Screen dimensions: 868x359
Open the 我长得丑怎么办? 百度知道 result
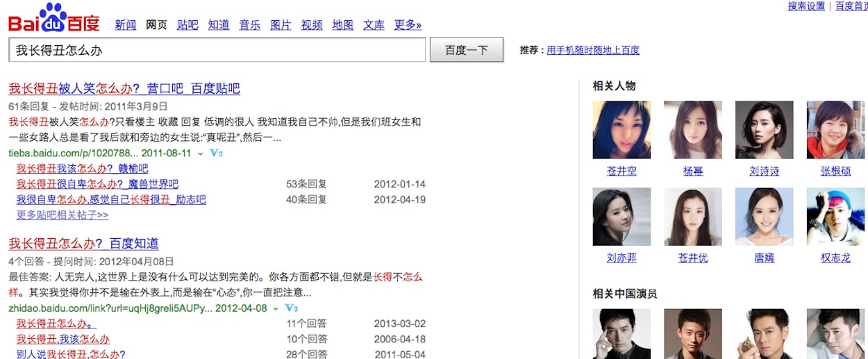(x=83, y=243)
